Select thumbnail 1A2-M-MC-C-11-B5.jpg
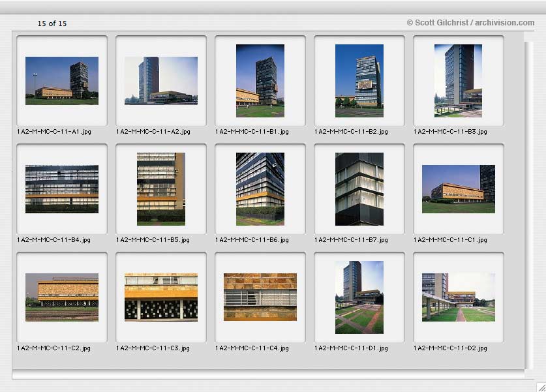 161,189
